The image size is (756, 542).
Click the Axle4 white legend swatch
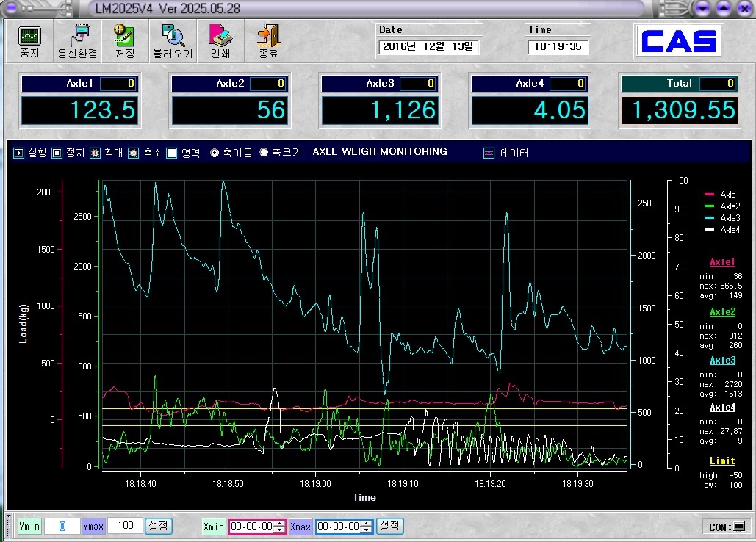click(709, 229)
